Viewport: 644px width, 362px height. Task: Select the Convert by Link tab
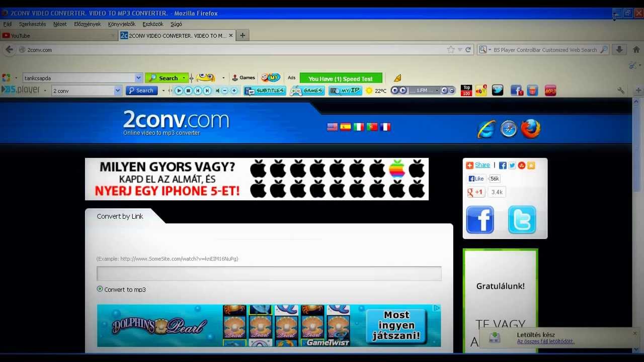pos(120,216)
